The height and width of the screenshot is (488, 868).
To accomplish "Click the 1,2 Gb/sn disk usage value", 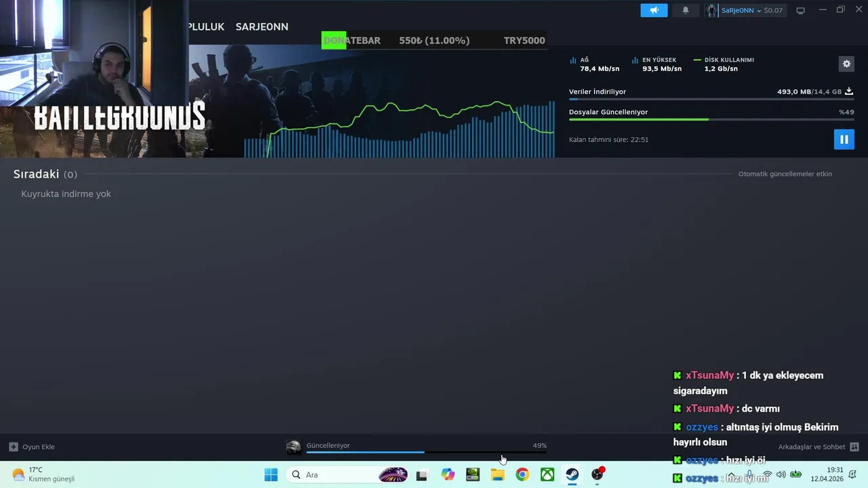I will click(x=721, y=68).
